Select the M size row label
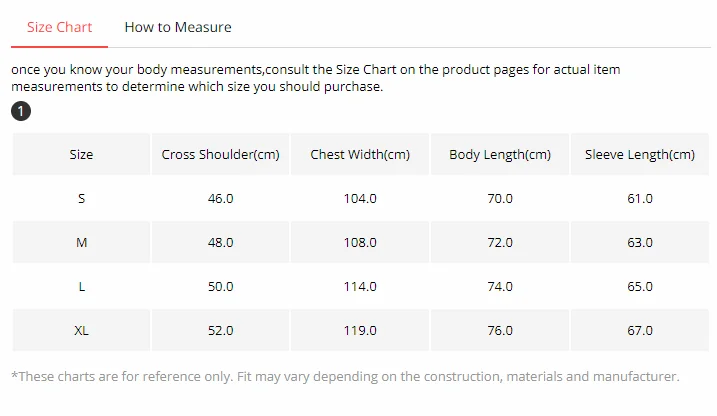The image size is (717, 416). click(x=81, y=242)
